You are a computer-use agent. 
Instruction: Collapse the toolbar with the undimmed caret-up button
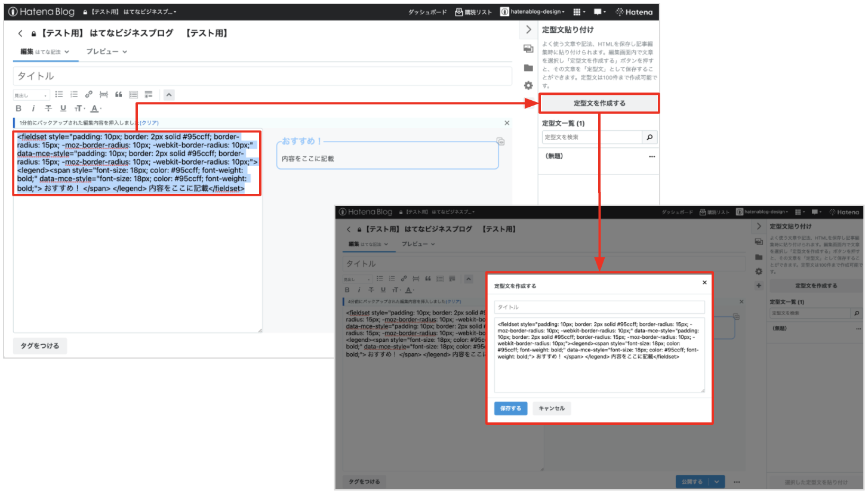coord(169,94)
